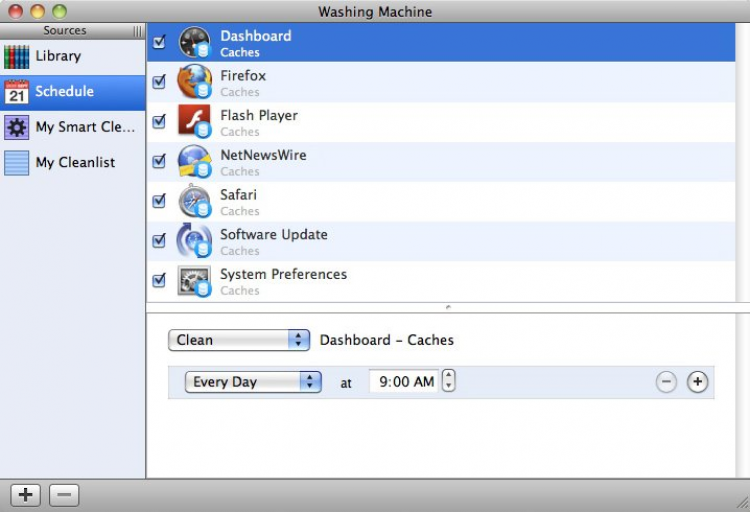Screen dimensions: 750x512
Task: Click the My Cleanlist blue list icon
Action: (17, 163)
